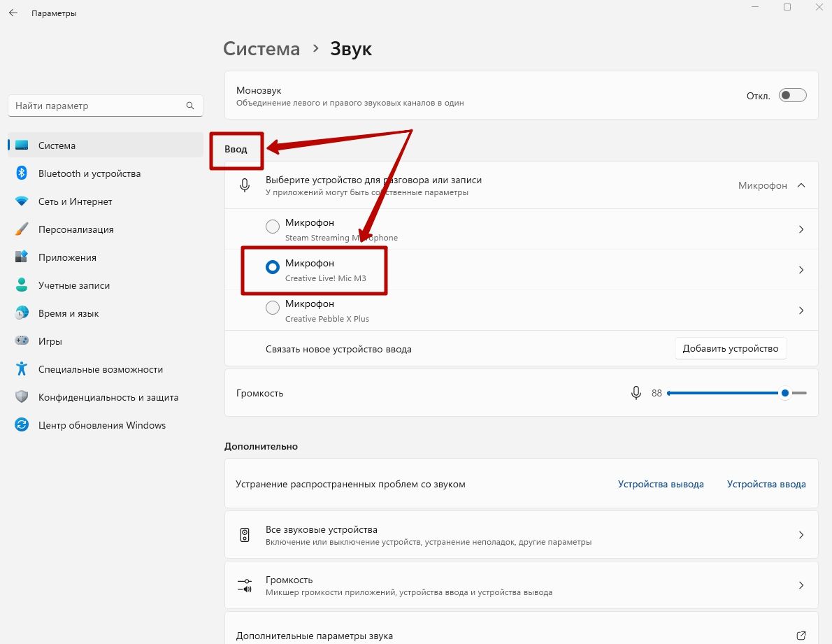Click the privacy shield icon
832x644 pixels.
[22, 396]
